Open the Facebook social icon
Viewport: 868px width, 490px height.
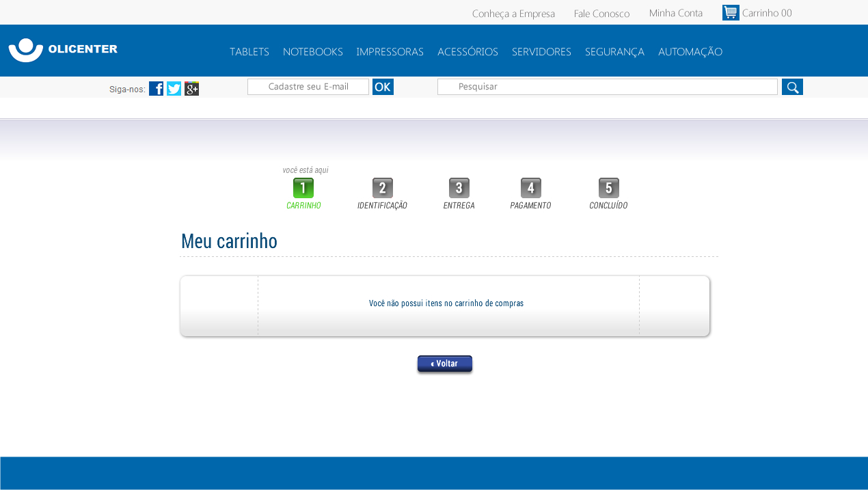click(156, 89)
